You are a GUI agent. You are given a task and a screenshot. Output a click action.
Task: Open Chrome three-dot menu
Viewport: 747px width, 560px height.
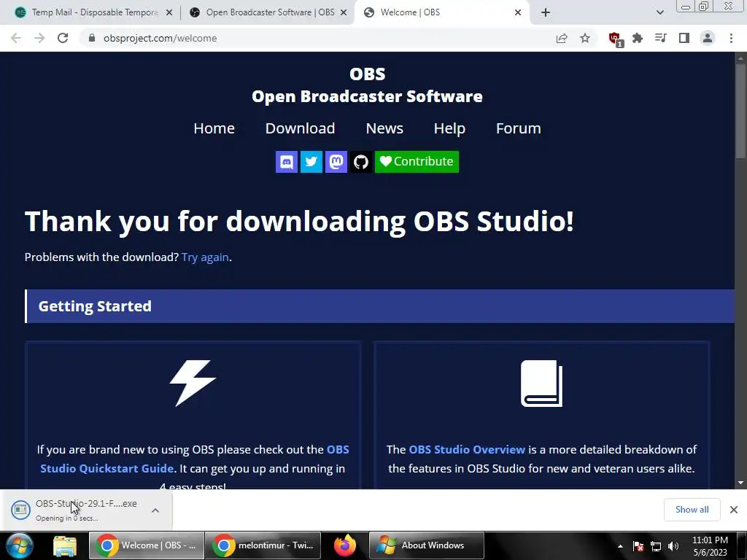(x=731, y=38)
